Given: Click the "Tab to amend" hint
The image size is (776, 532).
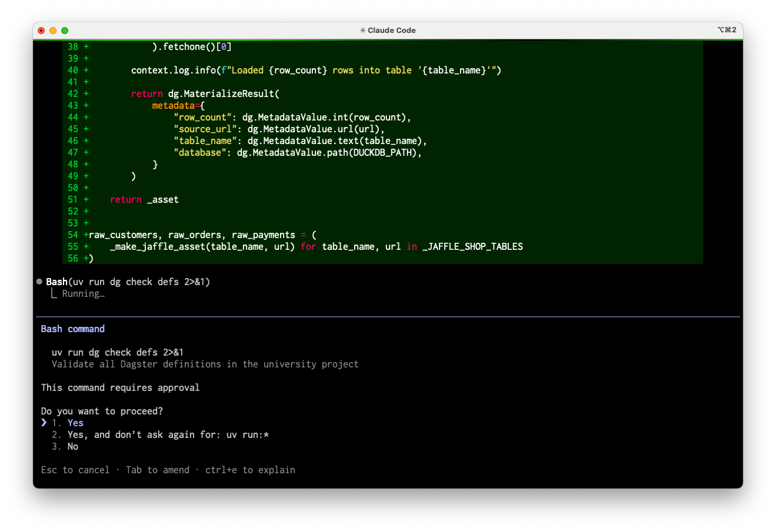Looking at the screenshot, I should click(x=158, y=470).
